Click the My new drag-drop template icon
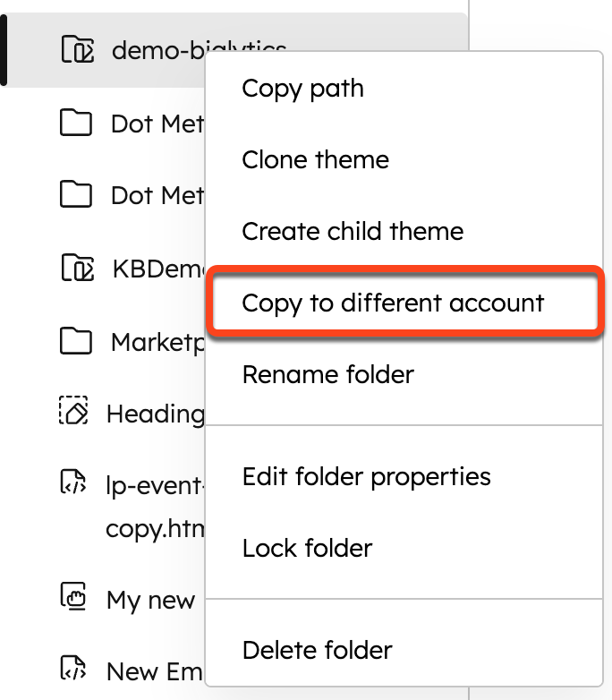 tap(73, 596)
